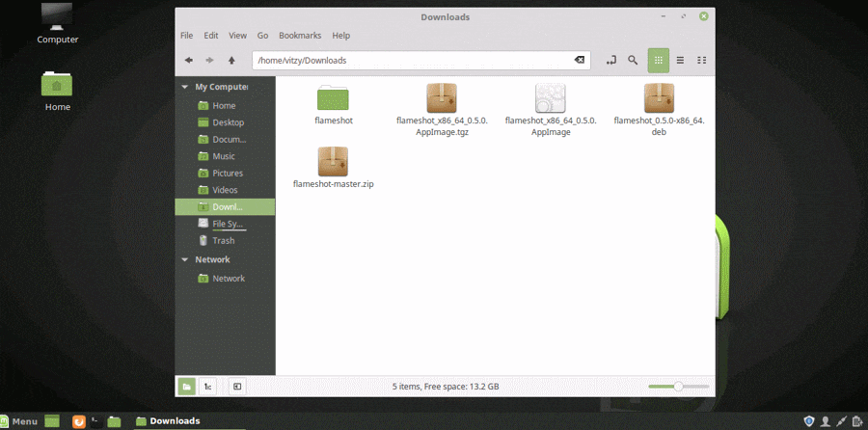Viewport: 868px width, 430px height.
Task: Launch Files from the panel launcher
Action: (x=114, y=421)
